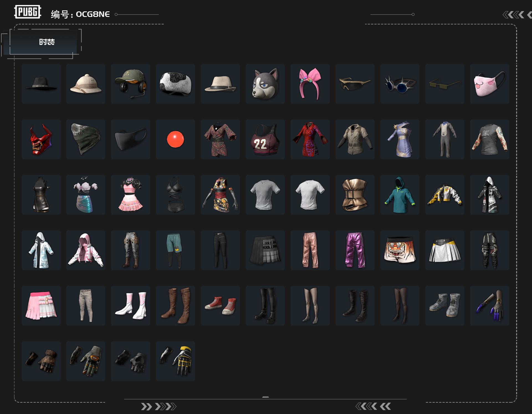
Task: Click the pink bow headband item
Action: click(x=310, y=84)
